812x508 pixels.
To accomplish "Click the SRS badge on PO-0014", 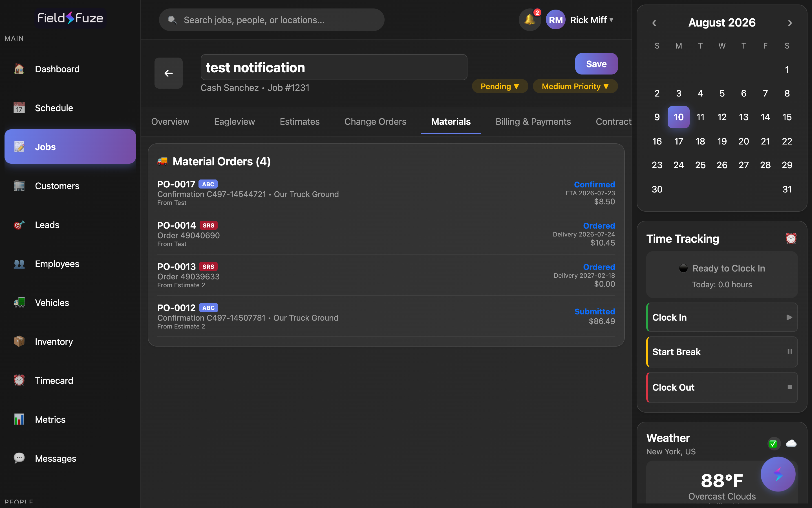I will [208, 225].
